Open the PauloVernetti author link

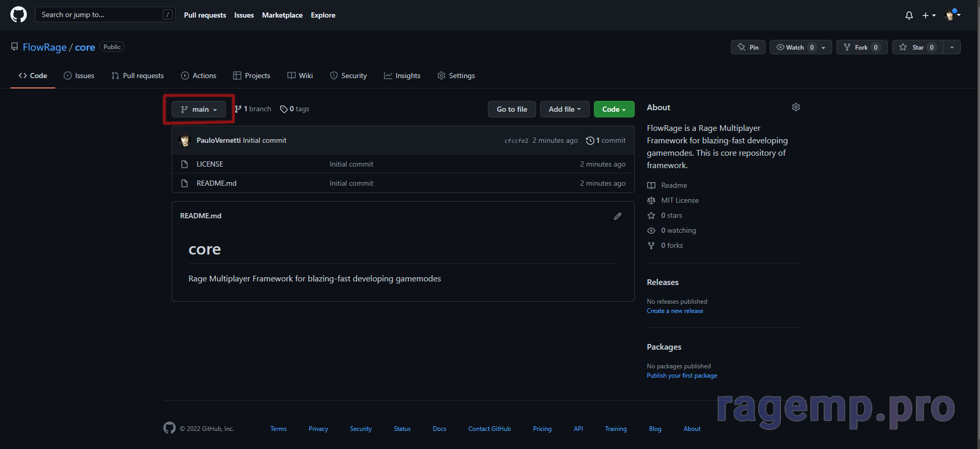(219, 140)
